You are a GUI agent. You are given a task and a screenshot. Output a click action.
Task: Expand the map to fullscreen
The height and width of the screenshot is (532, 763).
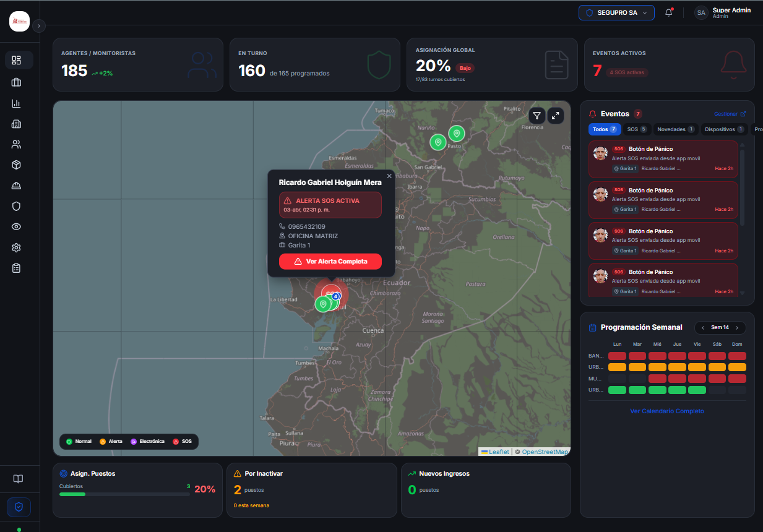click(x=556, y=116)
